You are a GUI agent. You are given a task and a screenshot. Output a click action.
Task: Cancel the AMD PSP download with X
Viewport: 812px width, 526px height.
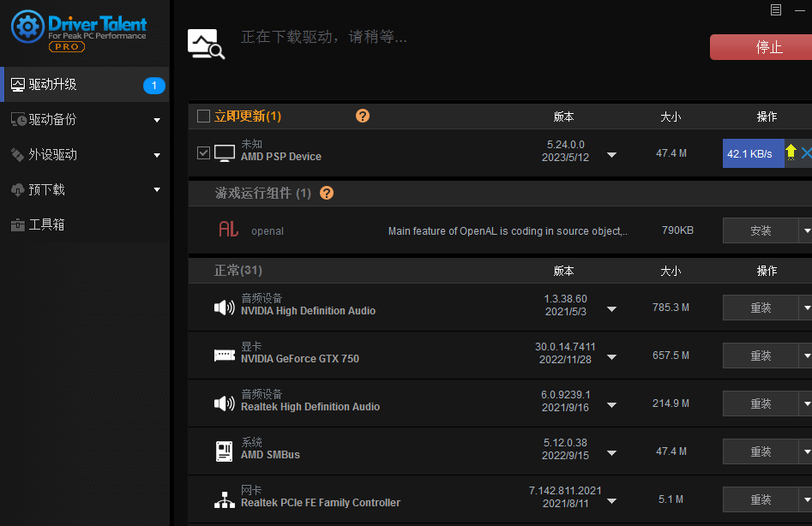coord(806,152)
